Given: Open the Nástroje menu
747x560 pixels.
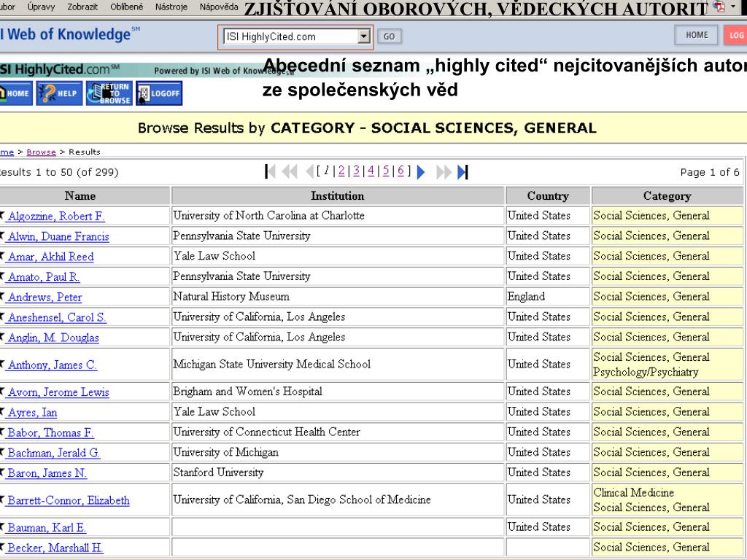Looking at the screenshot, I should coord(171,7).
